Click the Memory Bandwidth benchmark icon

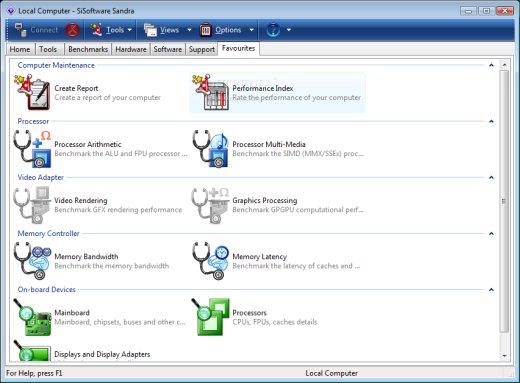coord(32,261)
